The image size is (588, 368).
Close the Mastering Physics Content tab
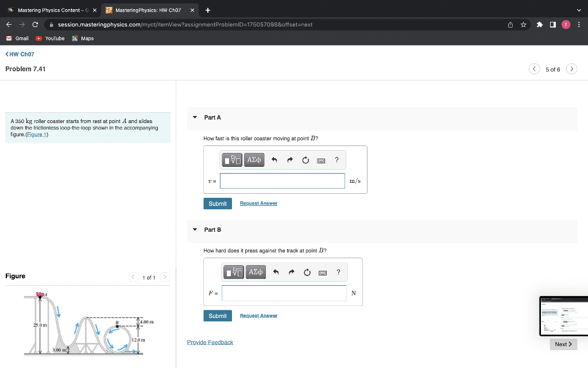click(x=95, y=10)
